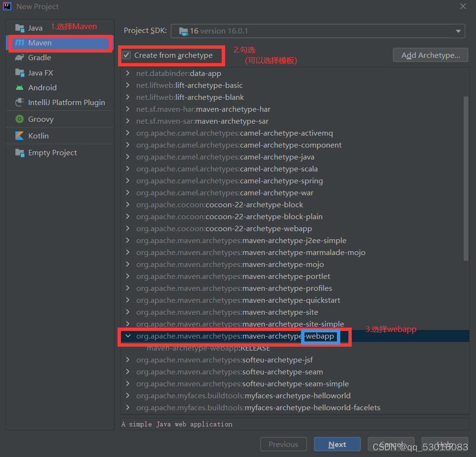Screen dimensions: 476x457
Task: Expand softeu-archetype-seam node
Action: click(x=128, y=372)
